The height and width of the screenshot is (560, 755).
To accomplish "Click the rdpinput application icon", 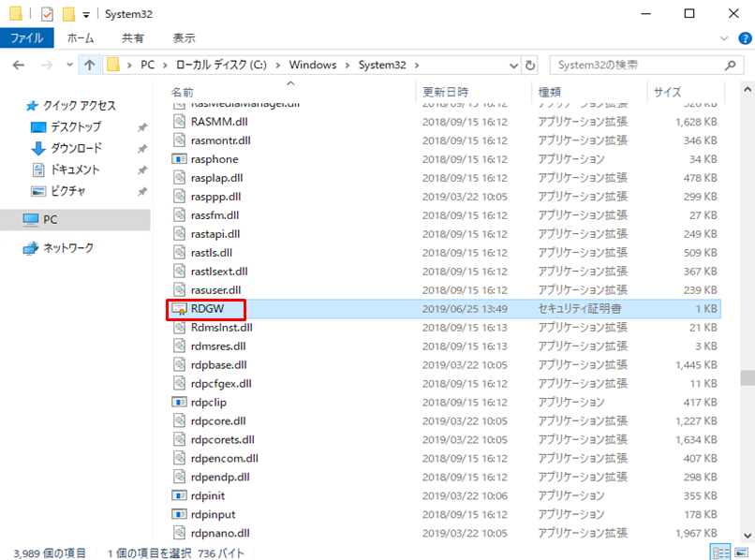I will tap(179, 514).
